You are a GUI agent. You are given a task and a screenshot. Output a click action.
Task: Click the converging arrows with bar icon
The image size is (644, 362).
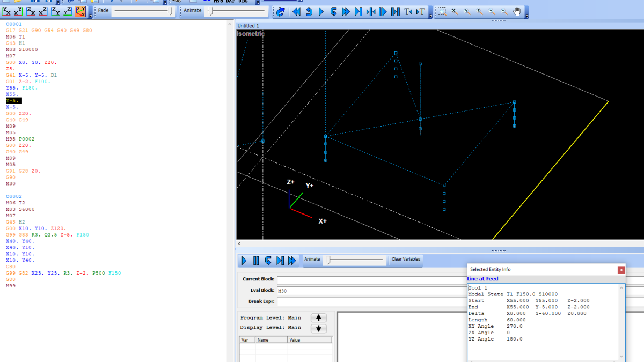point(370,11)
